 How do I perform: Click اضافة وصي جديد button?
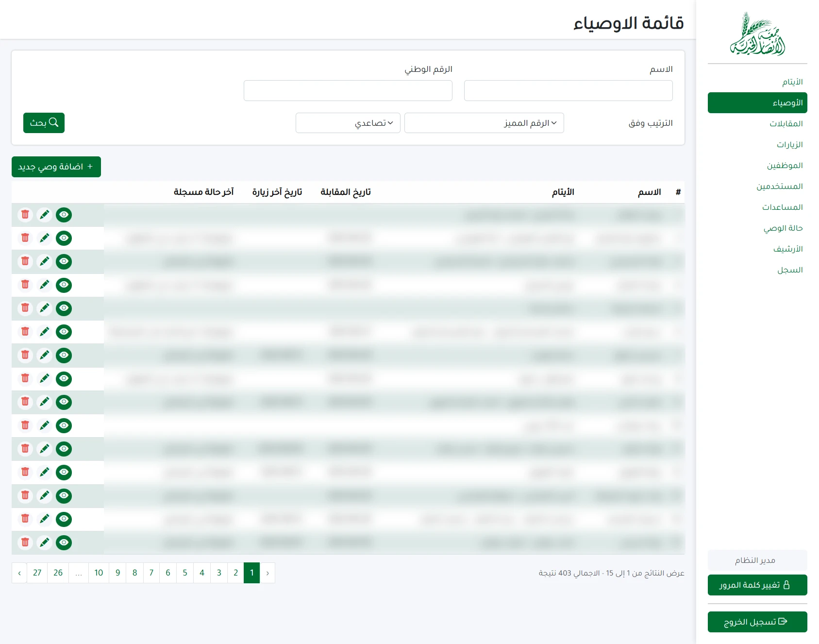[56, 167]
